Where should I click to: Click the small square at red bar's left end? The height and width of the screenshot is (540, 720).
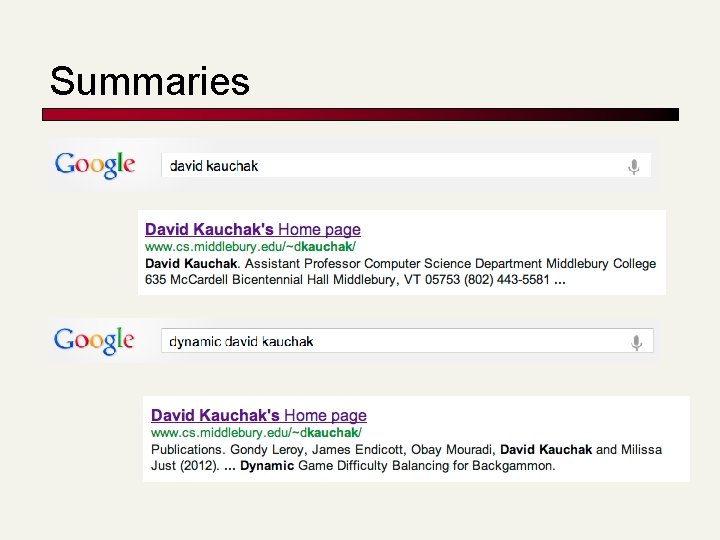point(46,114)
